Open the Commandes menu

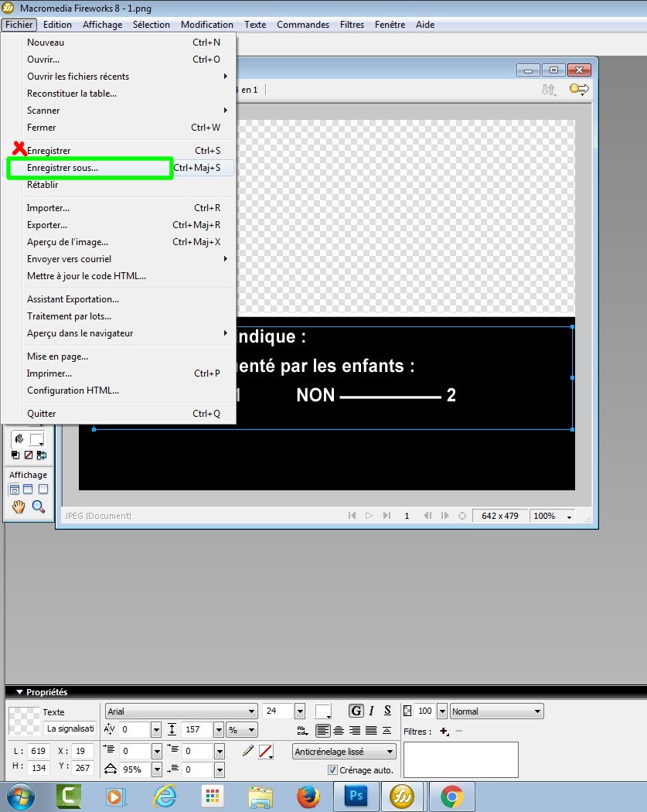tap(303, 24)
